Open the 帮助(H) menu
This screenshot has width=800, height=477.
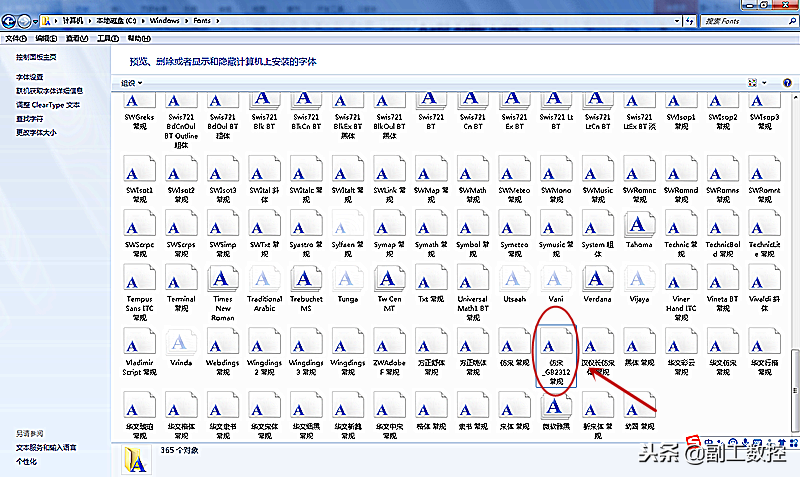point(139,38)
